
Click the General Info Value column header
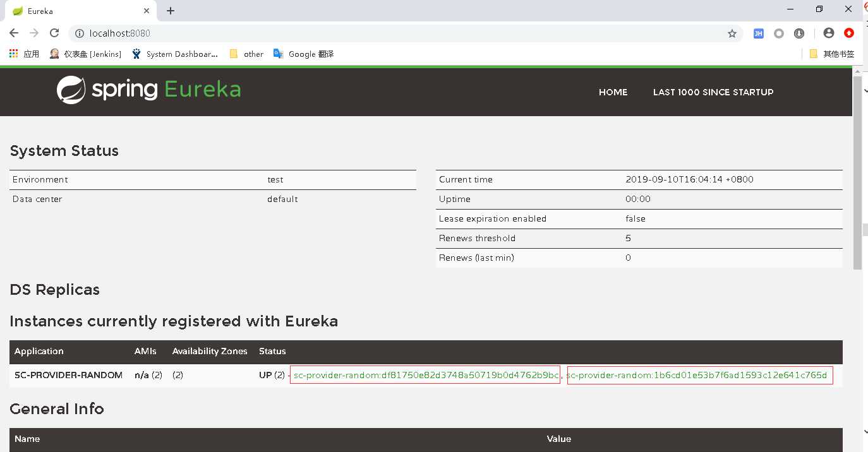click(558, 439)
